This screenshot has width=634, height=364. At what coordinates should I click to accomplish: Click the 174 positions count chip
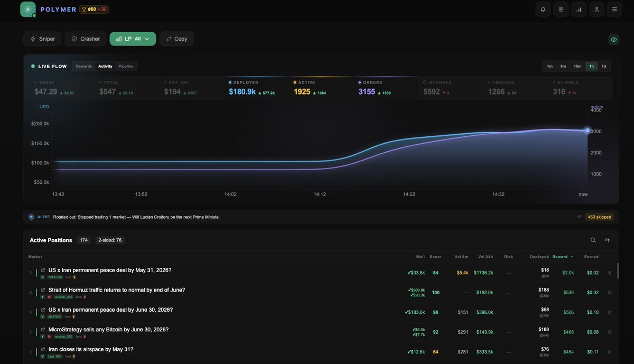(83, 240)
